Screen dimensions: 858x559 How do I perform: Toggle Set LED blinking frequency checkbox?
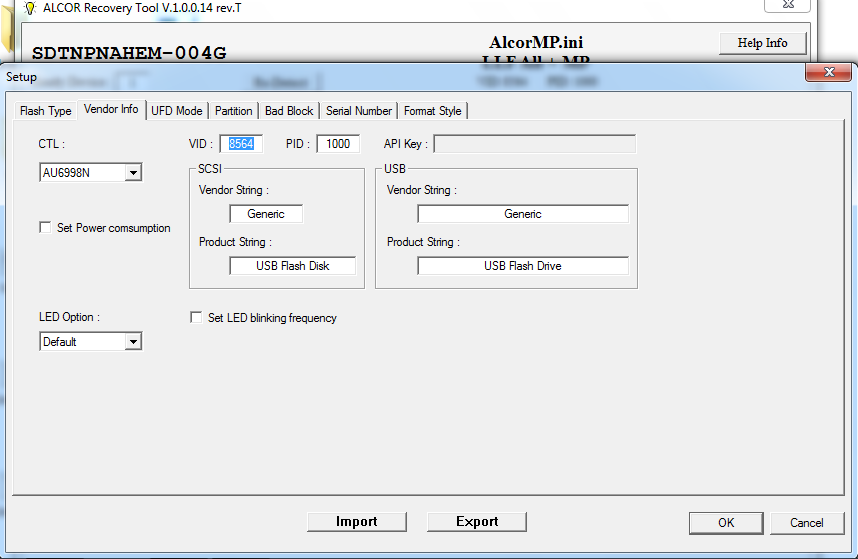196,317
